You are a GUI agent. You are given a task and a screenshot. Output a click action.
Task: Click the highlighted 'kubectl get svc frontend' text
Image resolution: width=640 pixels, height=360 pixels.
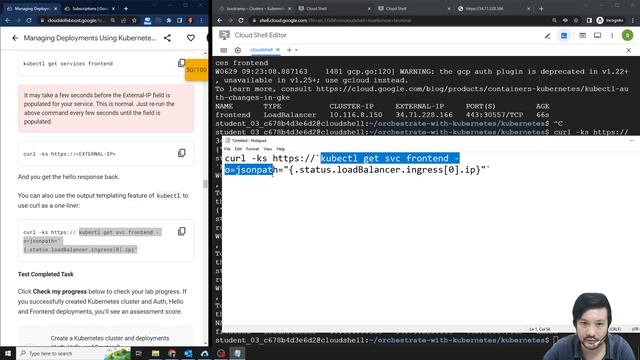click(x=384, y=158)
